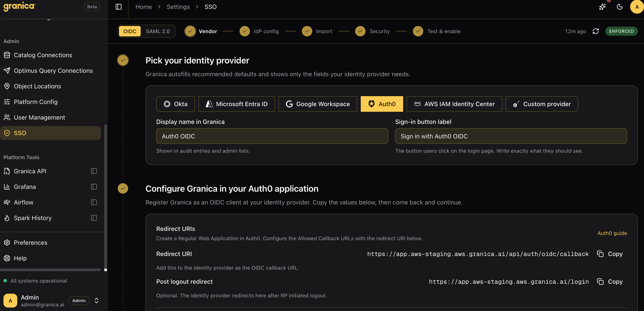Go to IdP config step
The height and width of the screenshot is (311, 644).
[259, 31]
